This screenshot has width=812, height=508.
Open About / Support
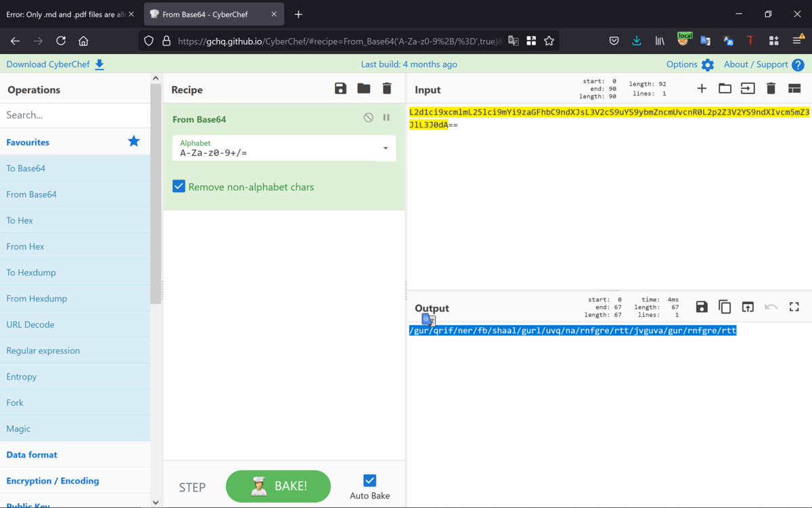coord(763,64)
